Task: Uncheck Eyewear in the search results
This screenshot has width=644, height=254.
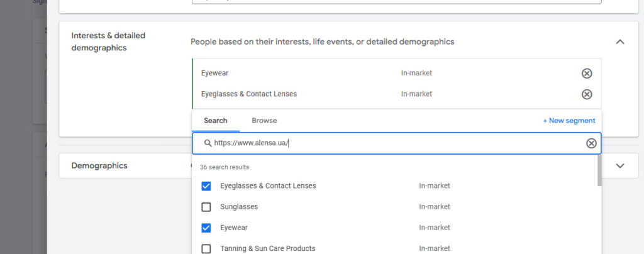Action: [x=206, y=228]
